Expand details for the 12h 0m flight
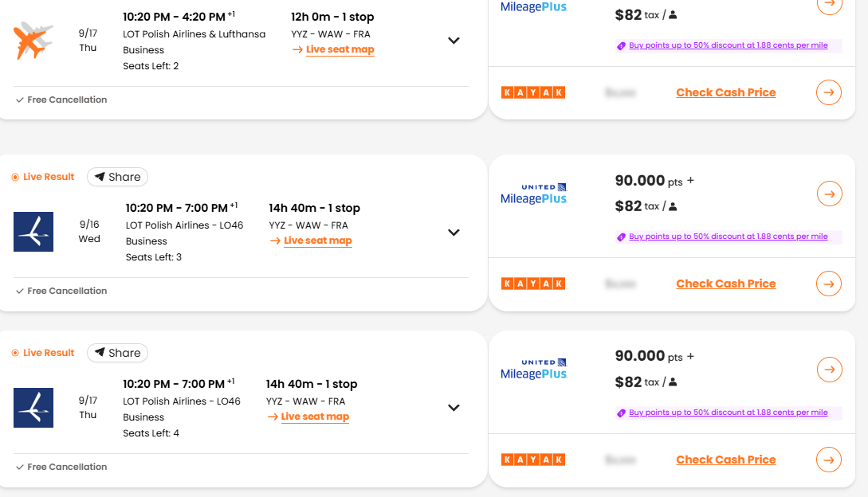This screenshot has height=497, width=868. 454,41
